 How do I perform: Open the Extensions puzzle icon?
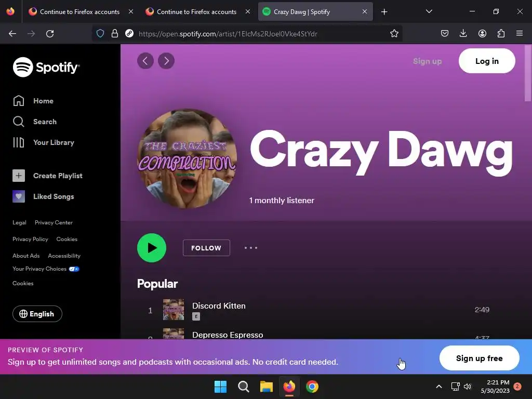click(501, 34)
